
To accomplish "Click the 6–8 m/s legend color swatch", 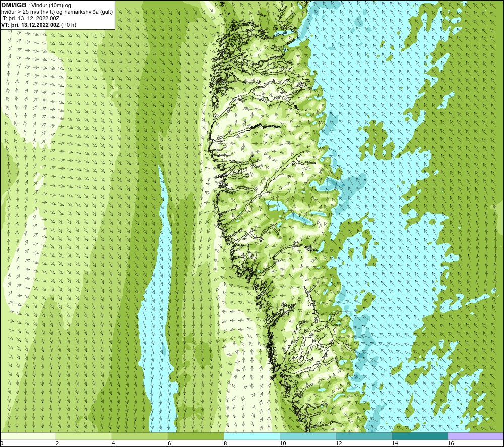I will coord(196,436).
